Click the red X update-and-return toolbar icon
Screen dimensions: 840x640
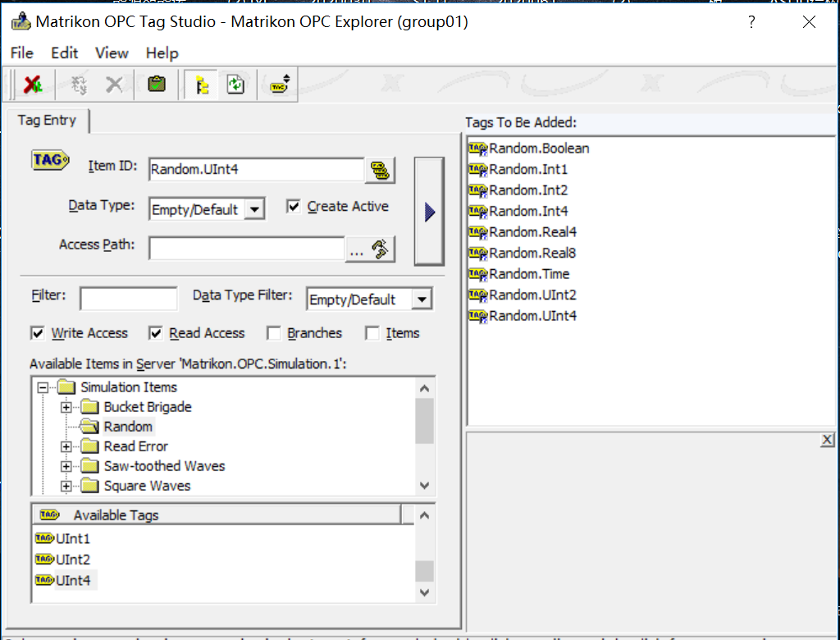coord(33,85)
